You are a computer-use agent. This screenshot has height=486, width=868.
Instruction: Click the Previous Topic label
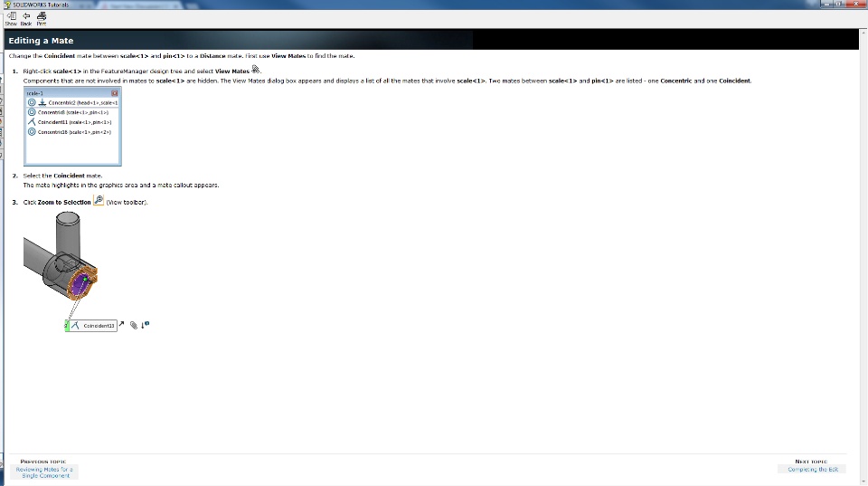point(43,461)
